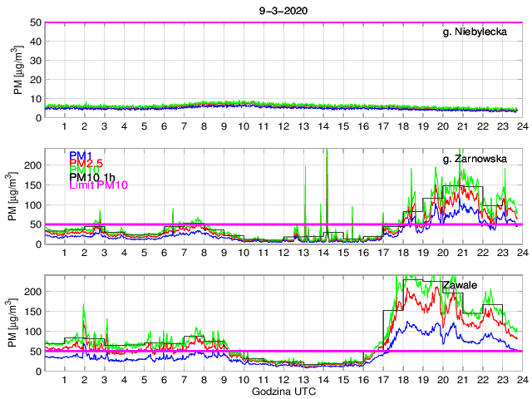Viewport: 532px width, 399px height.
Task: Select the PM2.5 legend entry
Action: click(86, 166)
